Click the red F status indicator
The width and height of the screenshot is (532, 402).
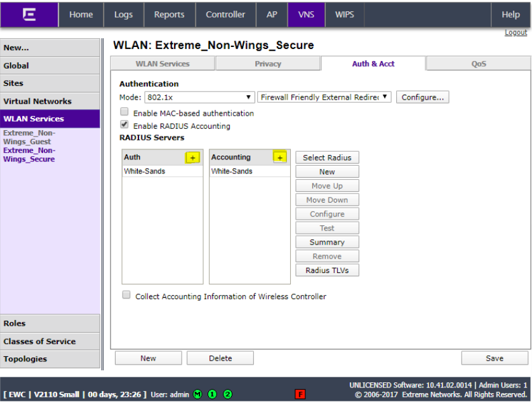[x=300, y=394]
